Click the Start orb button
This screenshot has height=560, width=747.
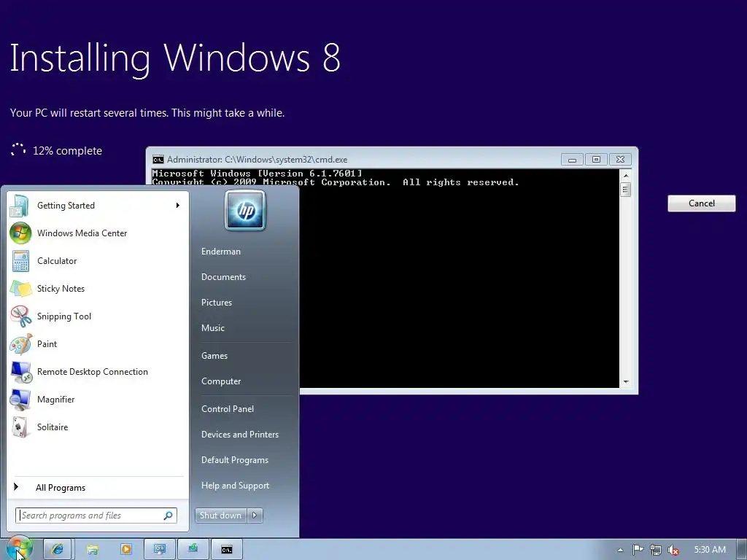[20, 549]
